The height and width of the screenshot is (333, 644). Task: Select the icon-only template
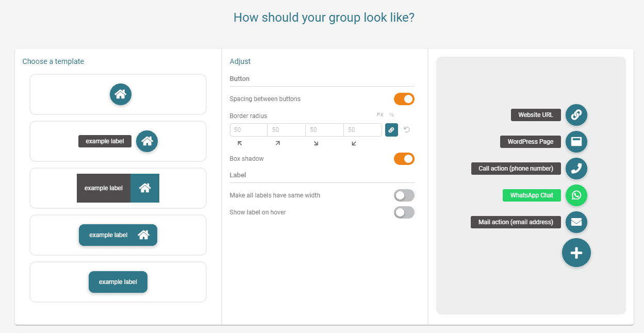pos(118,94)
